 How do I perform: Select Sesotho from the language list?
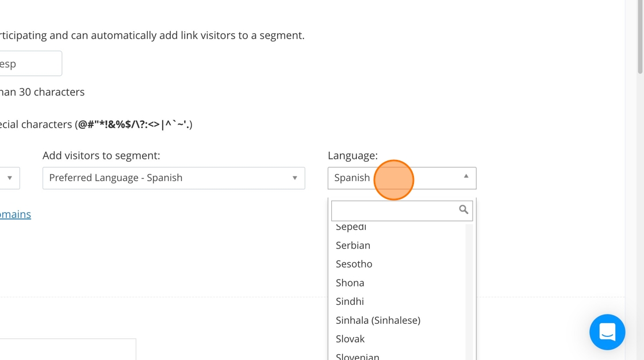coord(354,264)
